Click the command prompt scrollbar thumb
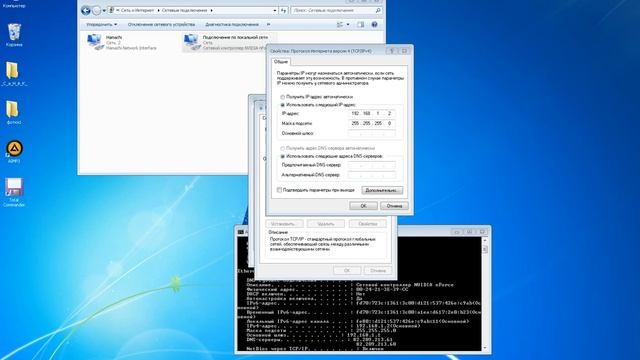 point(485,249)
